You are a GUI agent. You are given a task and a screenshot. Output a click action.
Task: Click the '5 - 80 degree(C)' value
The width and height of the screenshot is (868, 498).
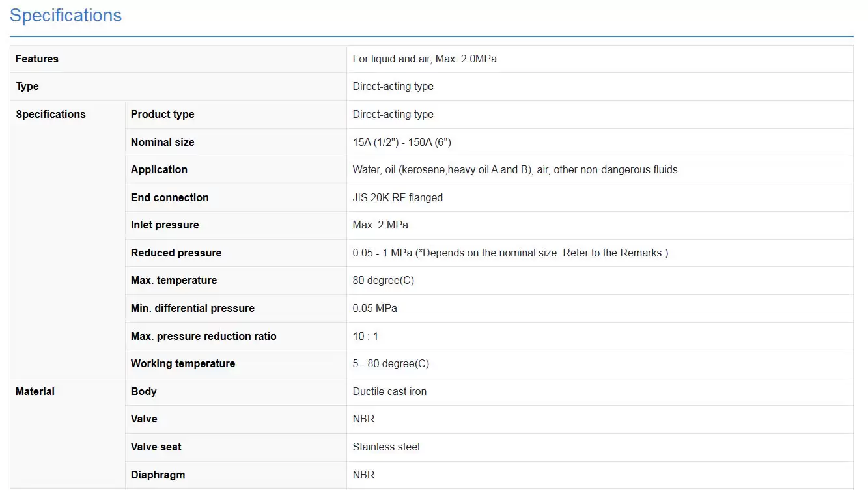(391, 363)
